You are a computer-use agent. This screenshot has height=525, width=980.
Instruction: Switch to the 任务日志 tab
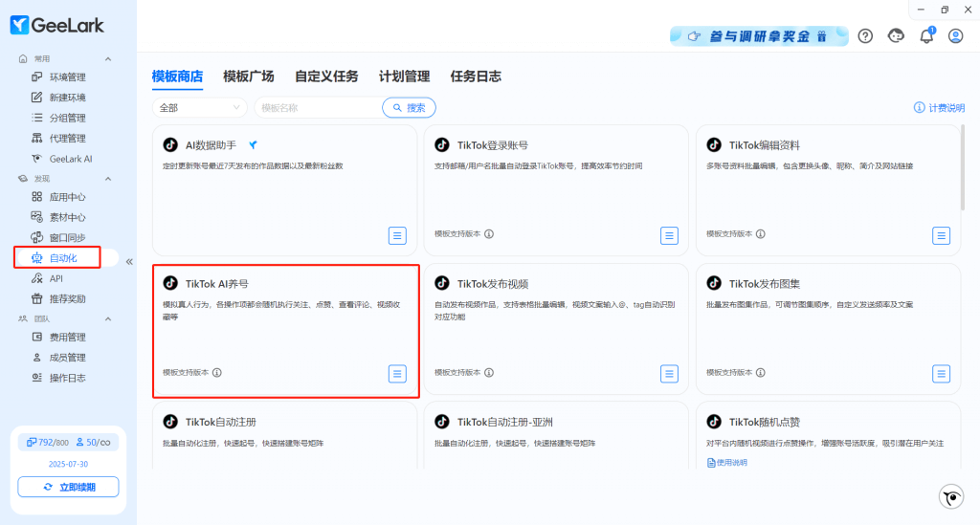(476, 77)
